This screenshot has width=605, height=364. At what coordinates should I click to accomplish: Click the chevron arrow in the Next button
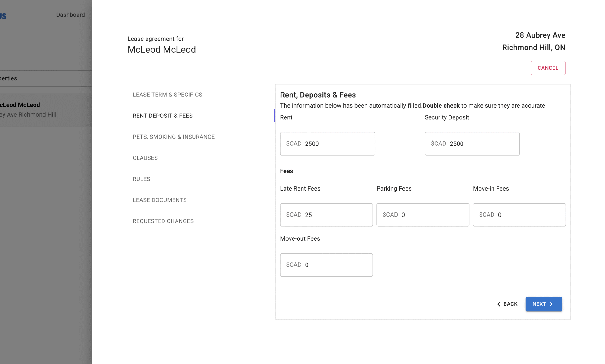click(551, 304)
